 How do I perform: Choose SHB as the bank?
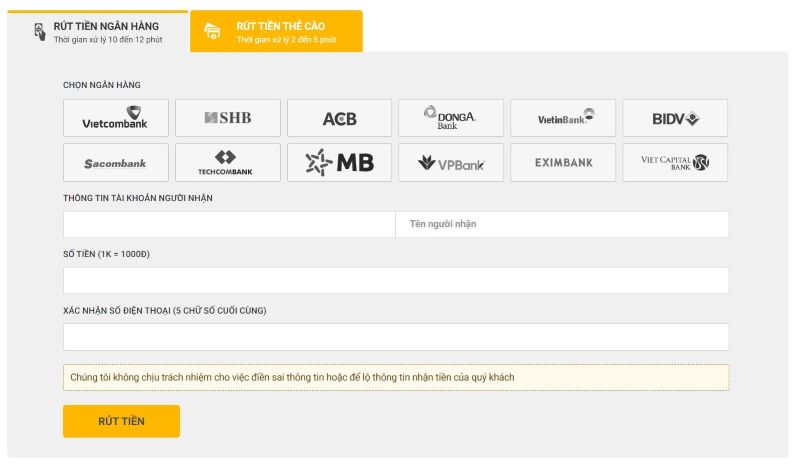[x=227, y=118]
